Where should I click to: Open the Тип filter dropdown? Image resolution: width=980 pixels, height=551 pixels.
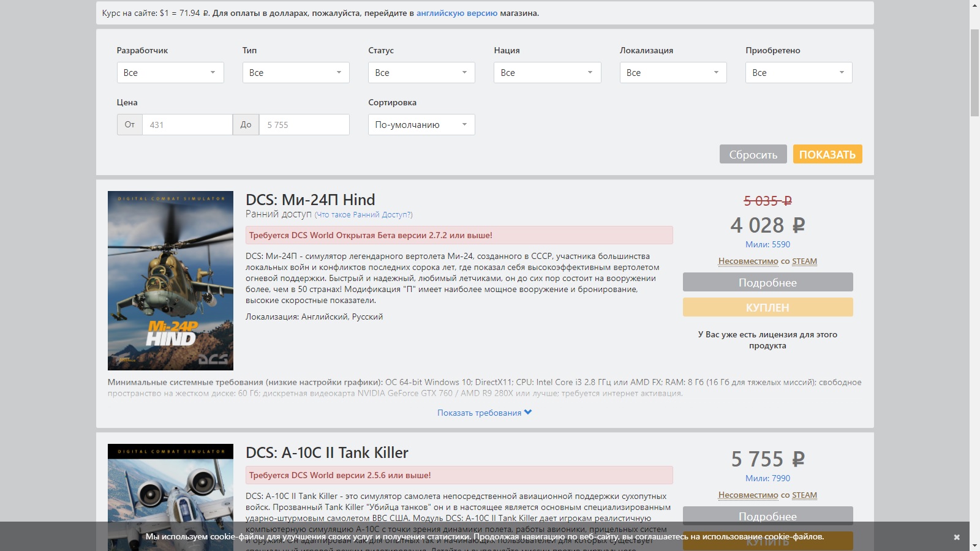tap(296, 72)
